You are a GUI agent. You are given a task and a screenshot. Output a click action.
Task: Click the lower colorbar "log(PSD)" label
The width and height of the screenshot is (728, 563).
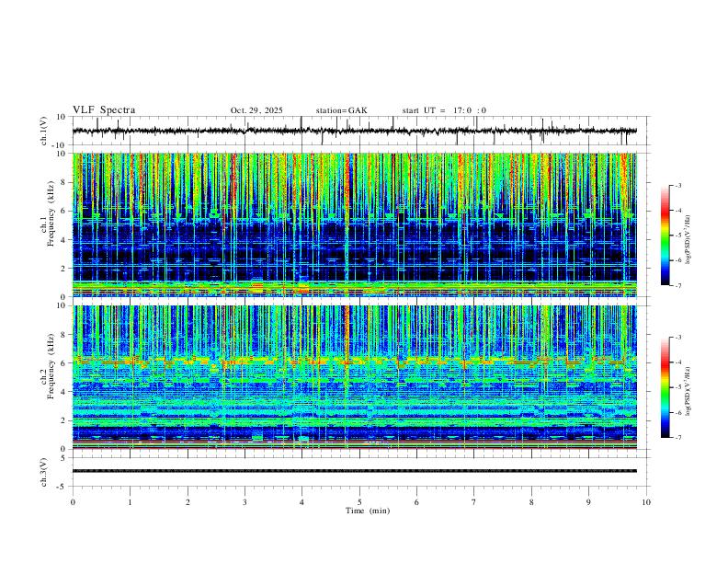pyautogui.click(x=688, y=392)
